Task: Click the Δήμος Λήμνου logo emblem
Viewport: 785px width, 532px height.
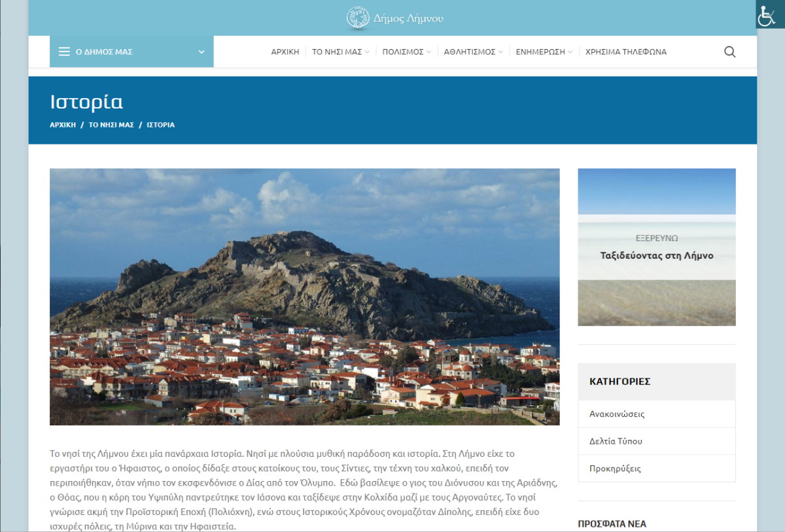Action: (x=358, y=18)
